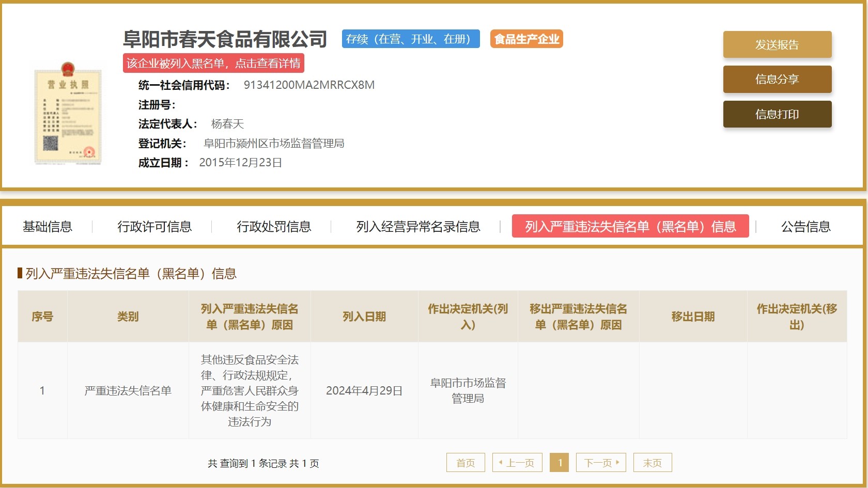868x488 pixels.
Task: Open the blacklist warning banner for details
Action: click(x=213, y=64)
